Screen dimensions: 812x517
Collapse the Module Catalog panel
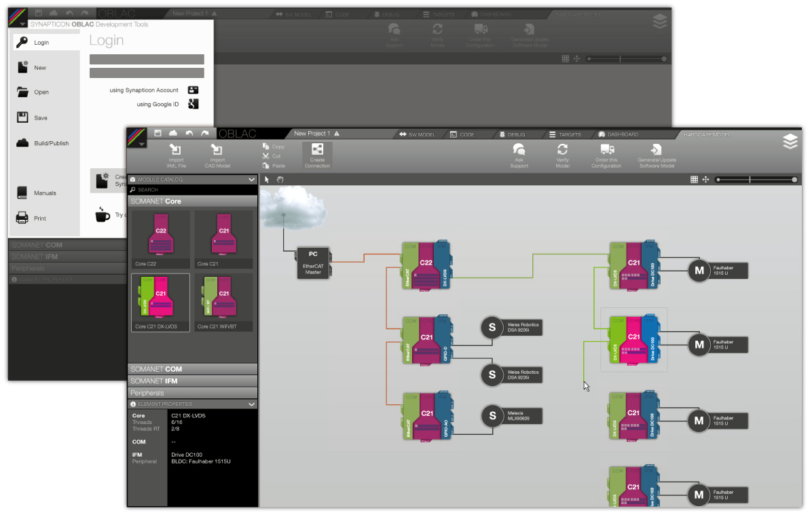[252, 180]
